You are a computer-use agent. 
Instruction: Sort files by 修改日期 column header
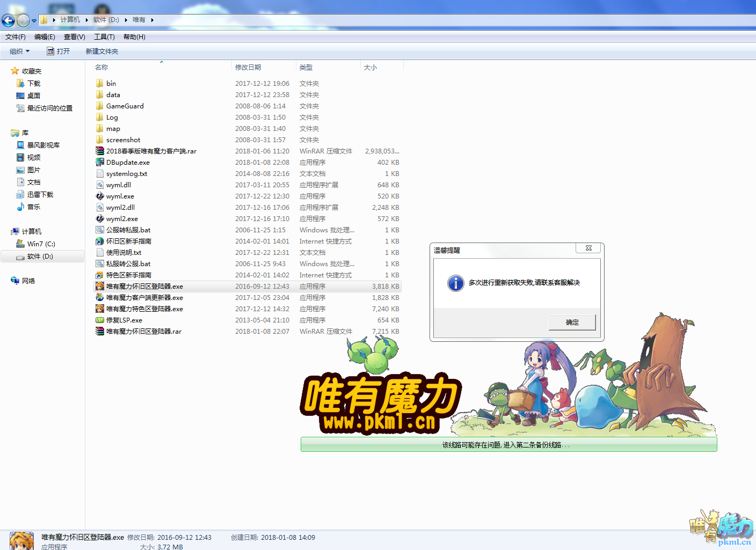point(248,68)
